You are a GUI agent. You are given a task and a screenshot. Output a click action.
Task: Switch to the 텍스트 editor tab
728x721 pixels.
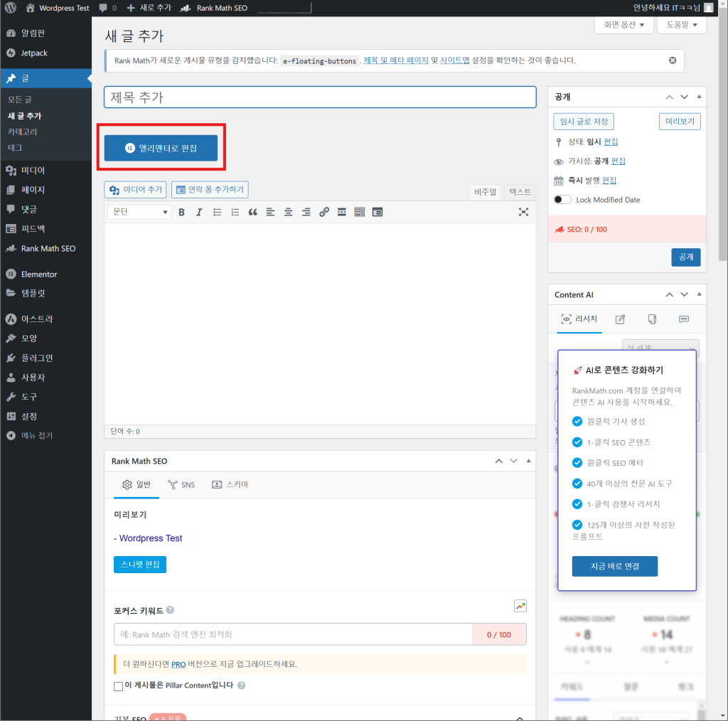[x=520, y=192]
